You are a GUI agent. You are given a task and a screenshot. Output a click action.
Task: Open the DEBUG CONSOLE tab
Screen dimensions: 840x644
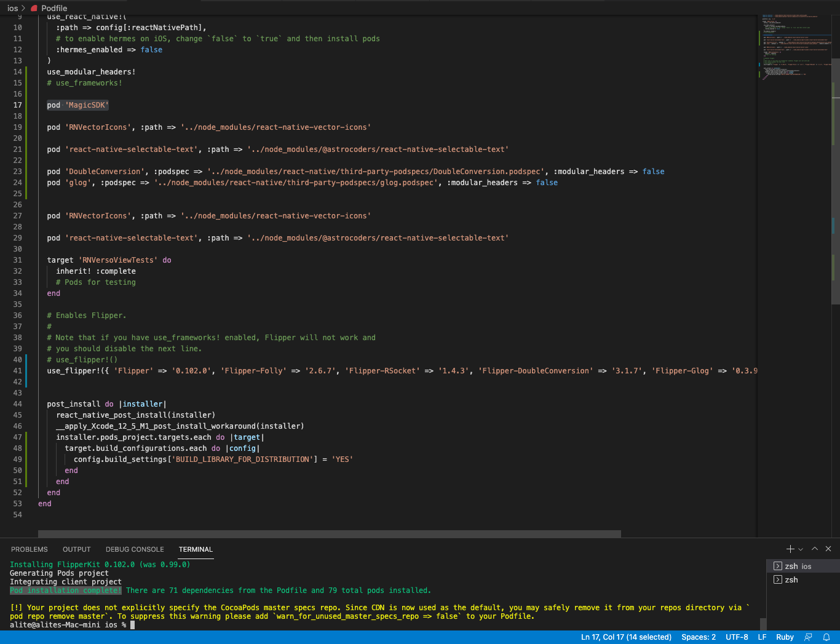(x=135, y=549)
